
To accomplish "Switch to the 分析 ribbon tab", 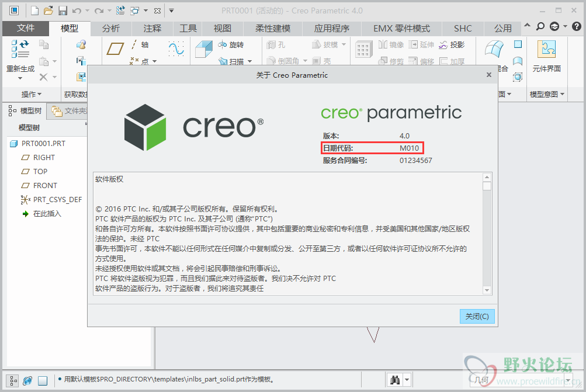I will pos(110,29).
